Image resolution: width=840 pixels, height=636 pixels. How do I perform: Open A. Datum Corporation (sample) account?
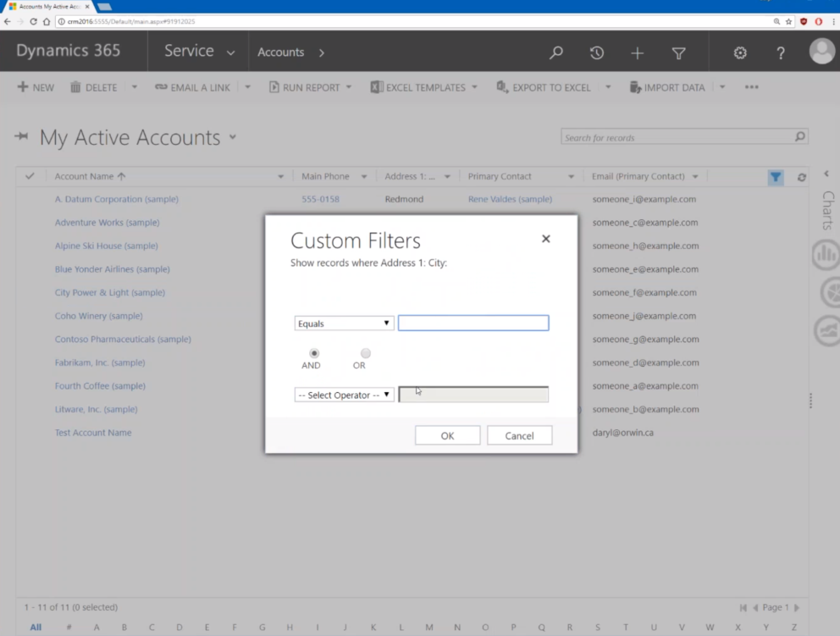[116, 199]
